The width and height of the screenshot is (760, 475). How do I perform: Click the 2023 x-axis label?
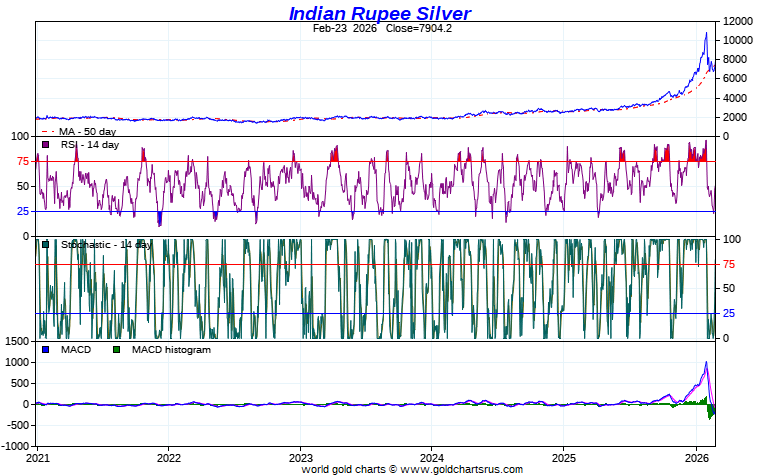(x=301, y=458)
